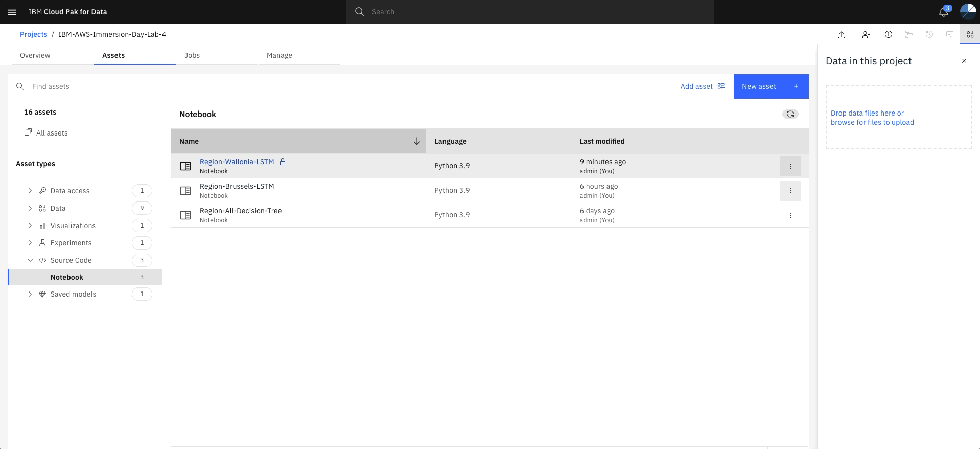Expand the Visualizations asset type

(x=30, y=226)
